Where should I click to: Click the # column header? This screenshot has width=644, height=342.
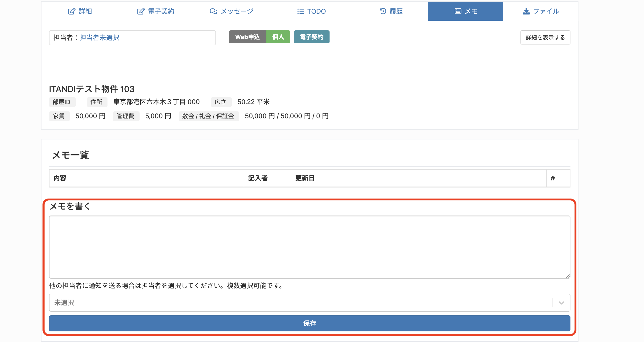(x=558, y=178)
